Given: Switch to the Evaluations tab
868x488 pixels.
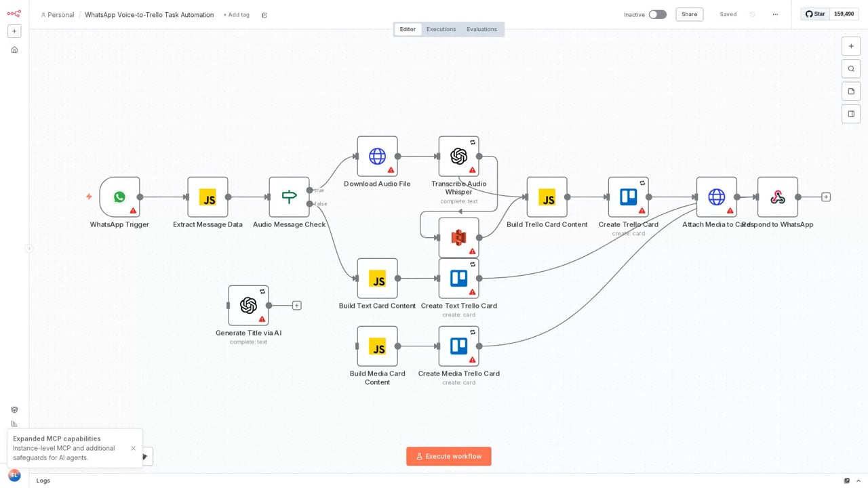Looking at the screenshot, I should 481,29.
